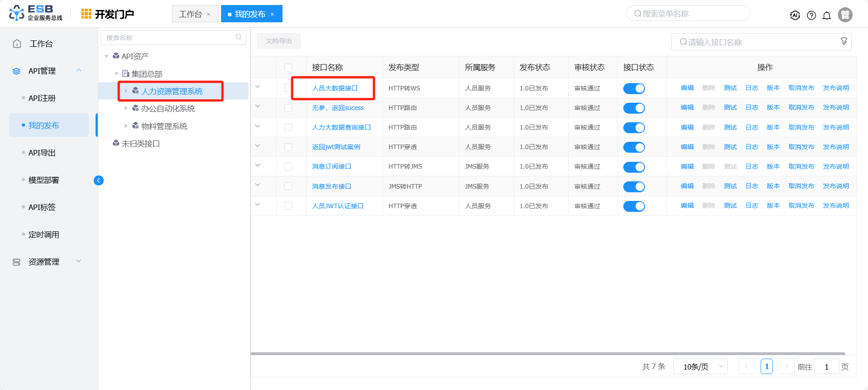Switch to the 工作台 tab
The height and width of the screenshot is (390, 868).
pyautogui.click(x=190, y=14)
